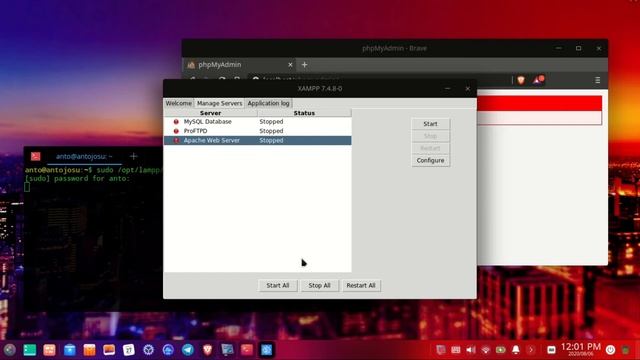Open the Brave Rewards triangle icon
The width and height of the screenshot is (640, 360).
538,80
